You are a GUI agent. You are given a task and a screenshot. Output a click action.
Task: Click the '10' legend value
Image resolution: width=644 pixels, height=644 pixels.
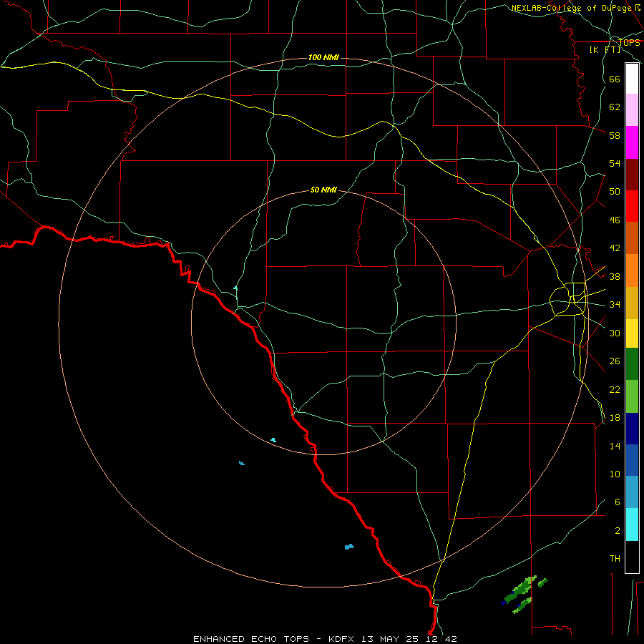615,474
